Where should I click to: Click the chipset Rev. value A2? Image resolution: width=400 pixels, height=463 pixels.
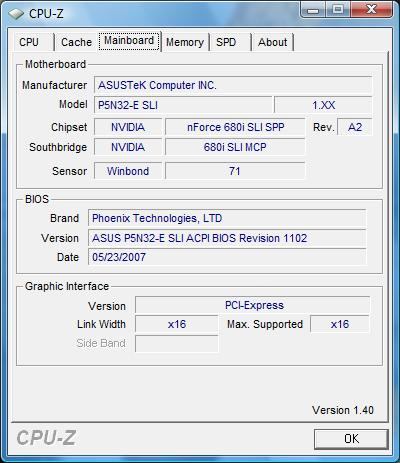[x=355, y=127]
